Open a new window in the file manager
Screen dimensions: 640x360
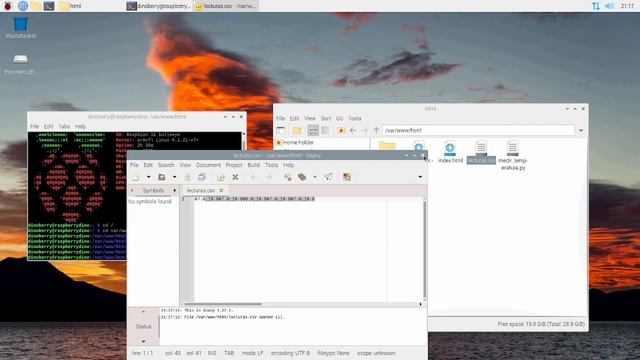pos(280,131)
